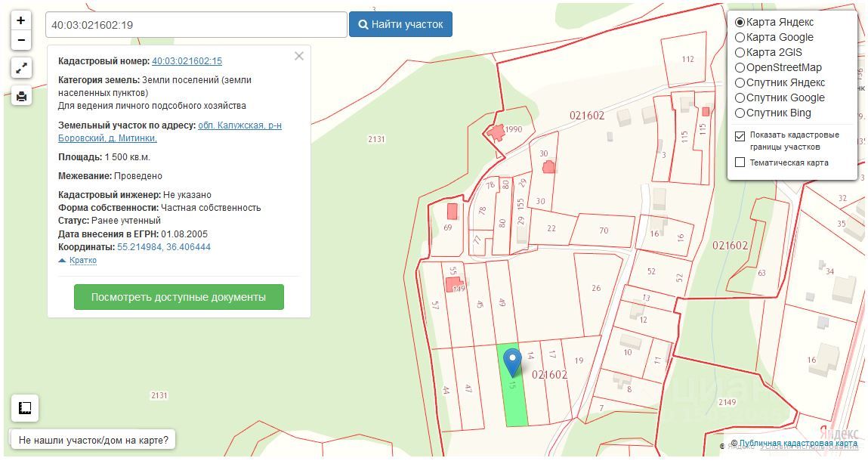Click parcel labeled 63 on map
This screenshot has width=868, height=461.
762,273
